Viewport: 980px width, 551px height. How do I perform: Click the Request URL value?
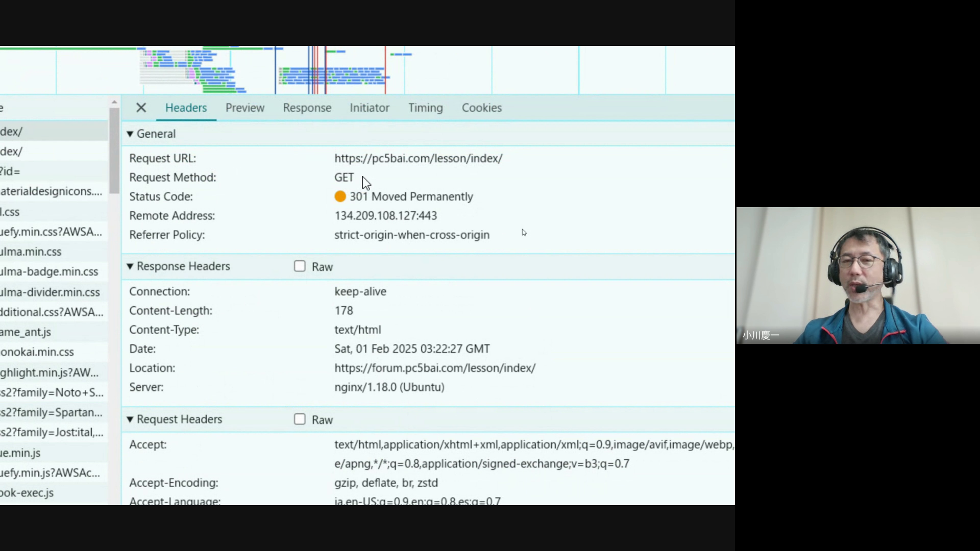(x=418, y=158)
